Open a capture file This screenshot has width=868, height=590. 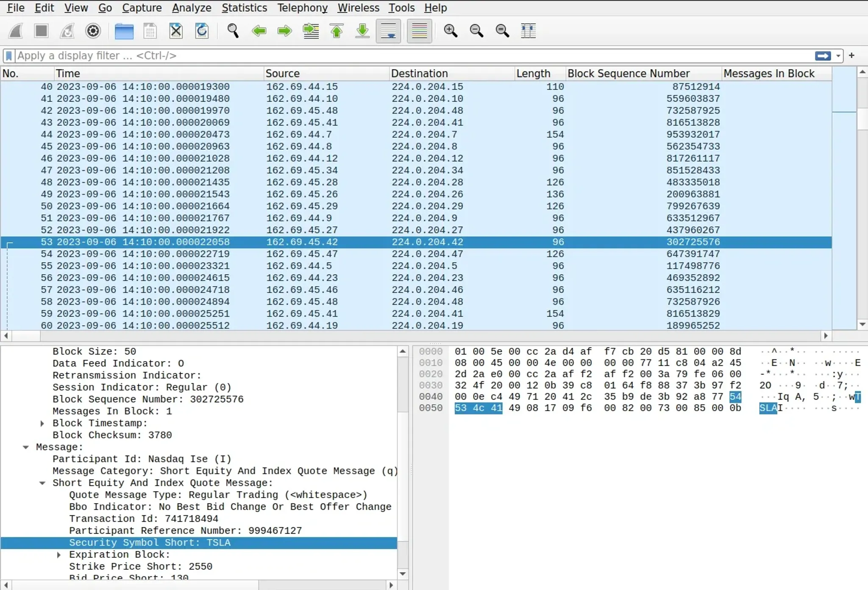[x=124, y=31]
